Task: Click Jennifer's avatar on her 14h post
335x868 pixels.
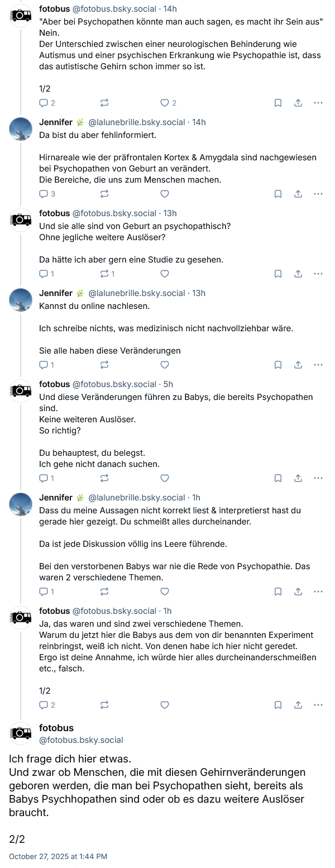Action: pyautogui.click(x=21, y=129)
